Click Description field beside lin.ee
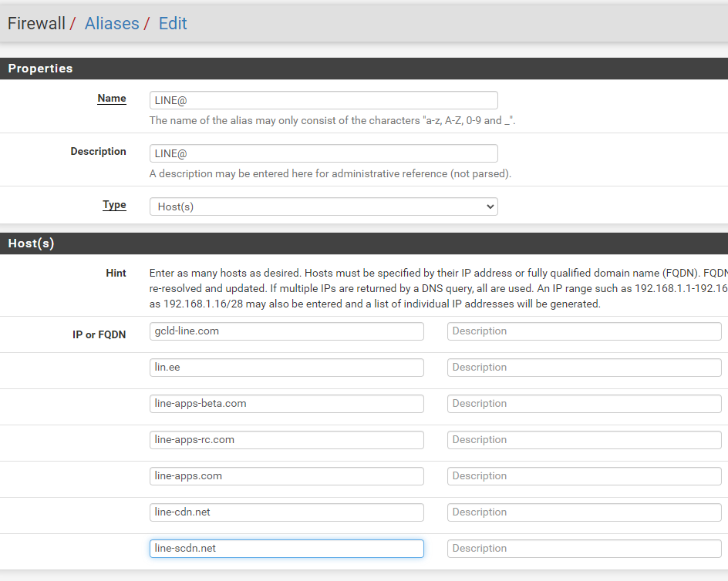The height and width of the screenshot is (581, 728). [x=584, y=368]
